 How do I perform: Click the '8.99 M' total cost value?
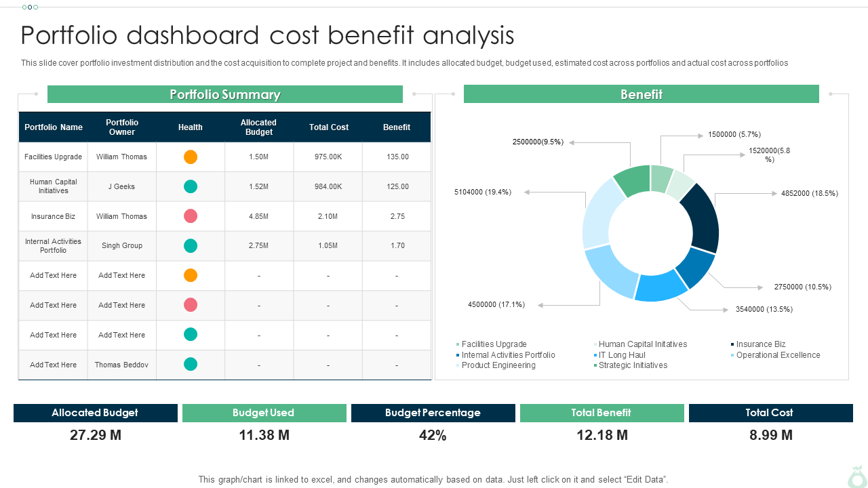(x=771, y=435)
